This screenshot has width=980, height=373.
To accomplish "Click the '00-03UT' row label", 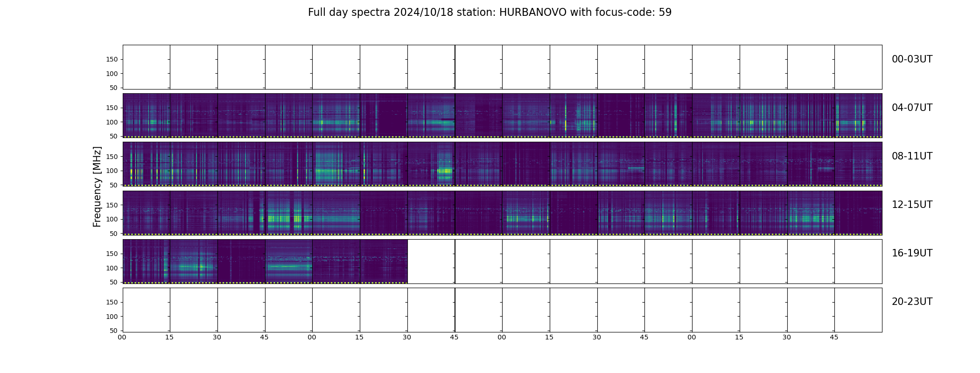I will pos(912,59).
